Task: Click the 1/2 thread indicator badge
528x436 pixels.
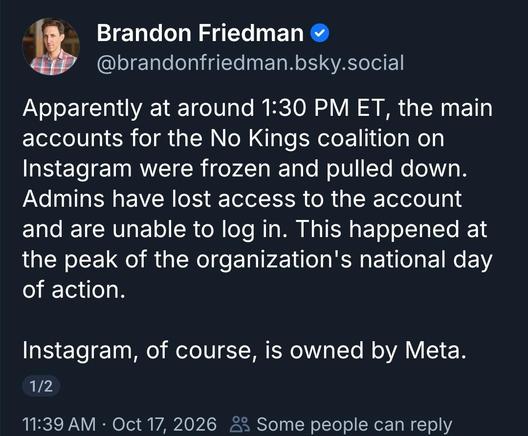Action: [x=41, y=386]
